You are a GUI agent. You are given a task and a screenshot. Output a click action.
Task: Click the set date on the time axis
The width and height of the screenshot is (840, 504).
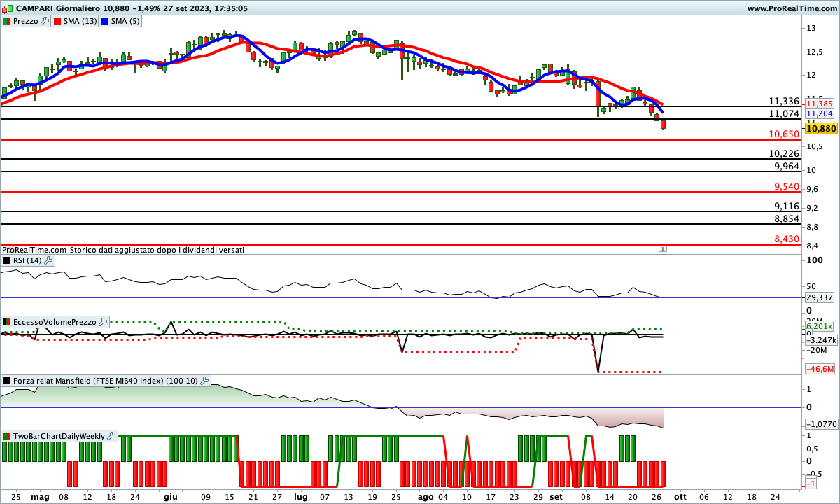[x=556, y=497]
